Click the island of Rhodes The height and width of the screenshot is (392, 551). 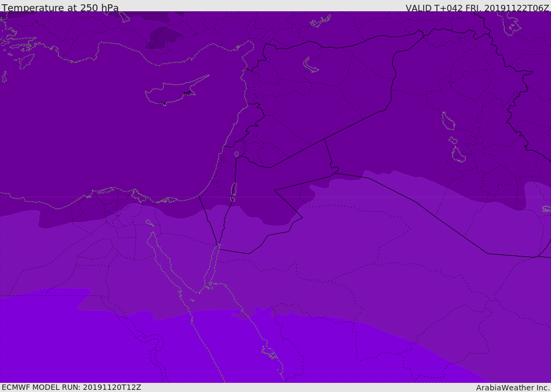[25, 61]
